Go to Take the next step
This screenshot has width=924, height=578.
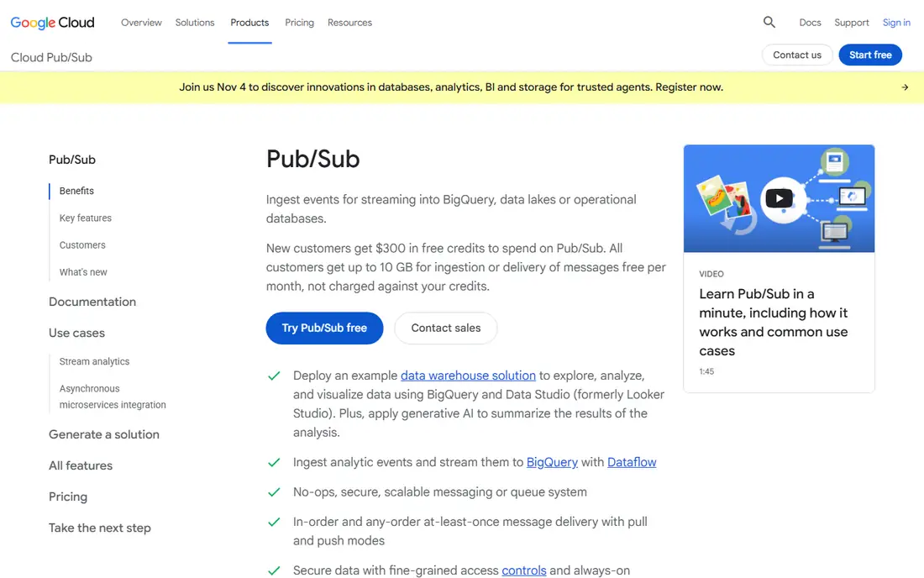[100, 528]
